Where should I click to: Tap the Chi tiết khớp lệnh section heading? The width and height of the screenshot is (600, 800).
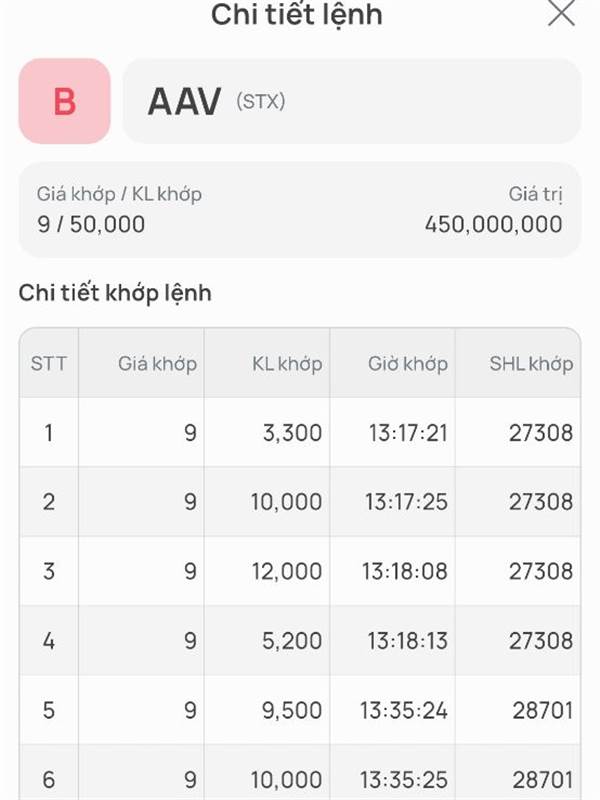pyautogui.click(x=115, y=293)
